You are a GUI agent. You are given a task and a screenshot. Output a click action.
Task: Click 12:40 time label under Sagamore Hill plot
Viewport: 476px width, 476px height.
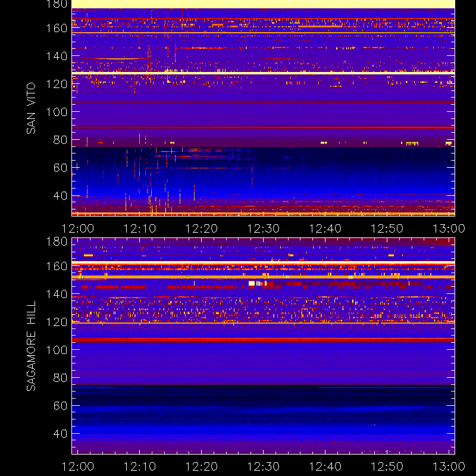pyautogui.click(x=325, y=466)
